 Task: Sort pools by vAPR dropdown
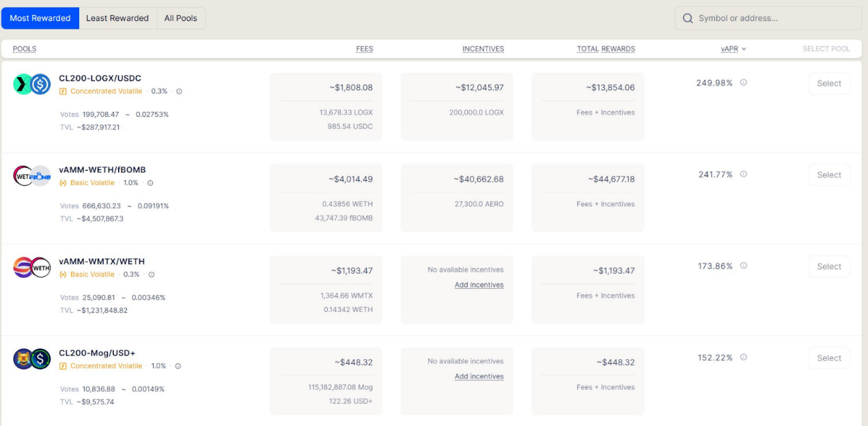tap(733, 49)
